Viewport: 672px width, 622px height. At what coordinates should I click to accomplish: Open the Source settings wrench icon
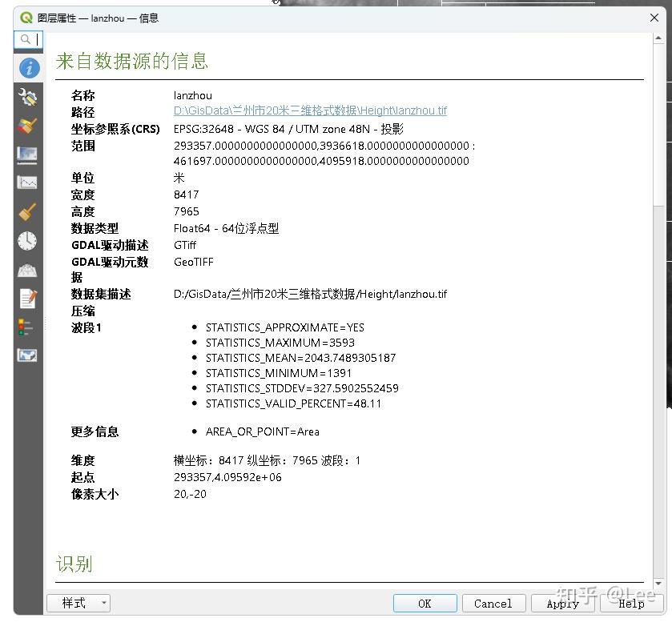(27, 97)
